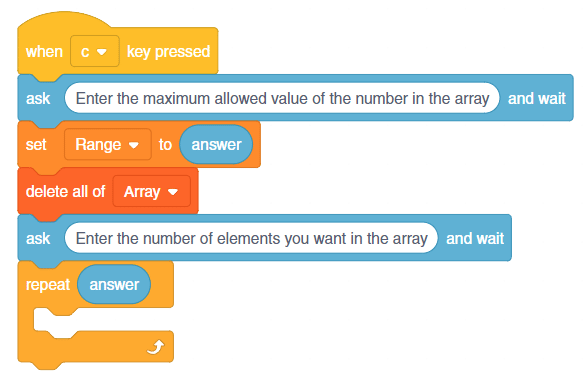Edit the 'maximum allowed value' question text
This screenshot has height=376, width=587.
click(282, 98)
